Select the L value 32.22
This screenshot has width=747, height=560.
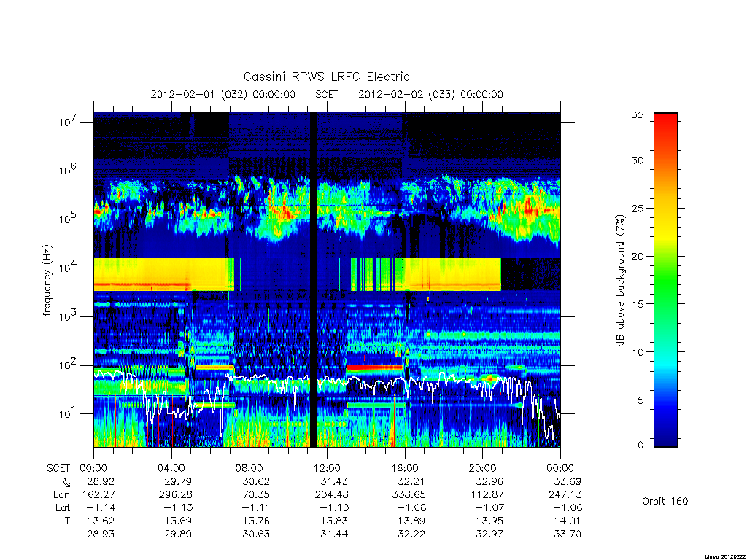tap(411, 534)
